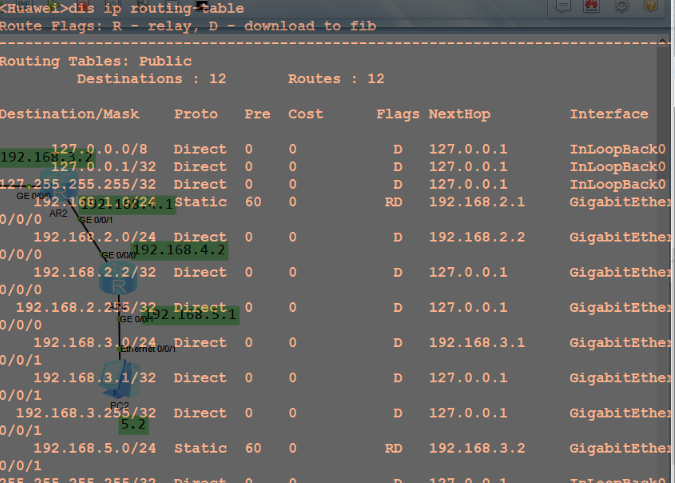The width and height of the screenshot is (675, 483).
Task: Click the PC2 name label in topology
Action: (x=119, y=406)
